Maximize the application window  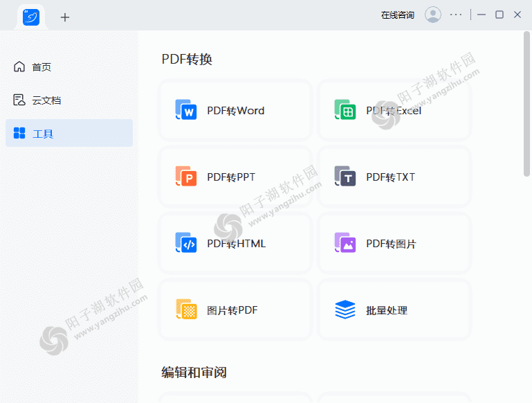click(499, 15)
